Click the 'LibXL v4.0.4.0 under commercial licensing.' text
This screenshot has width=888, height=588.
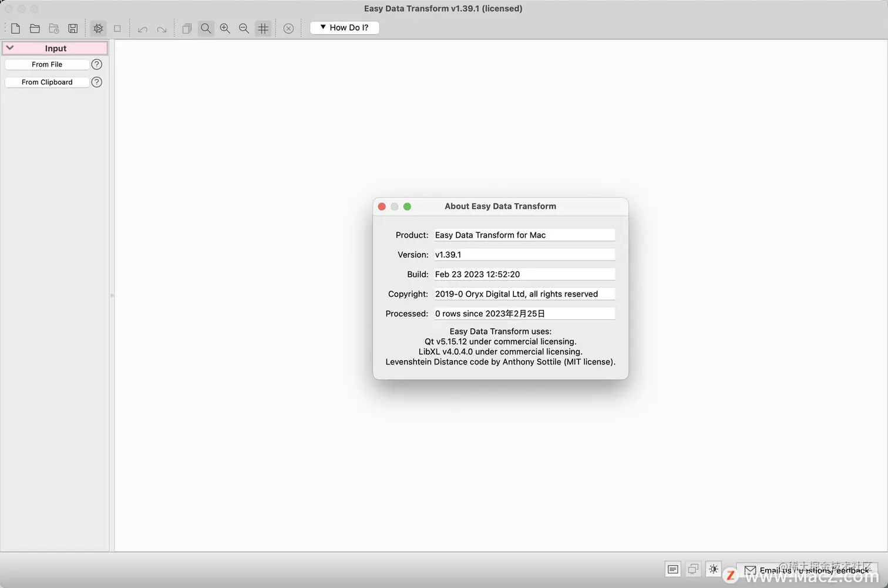pos(500,352)
